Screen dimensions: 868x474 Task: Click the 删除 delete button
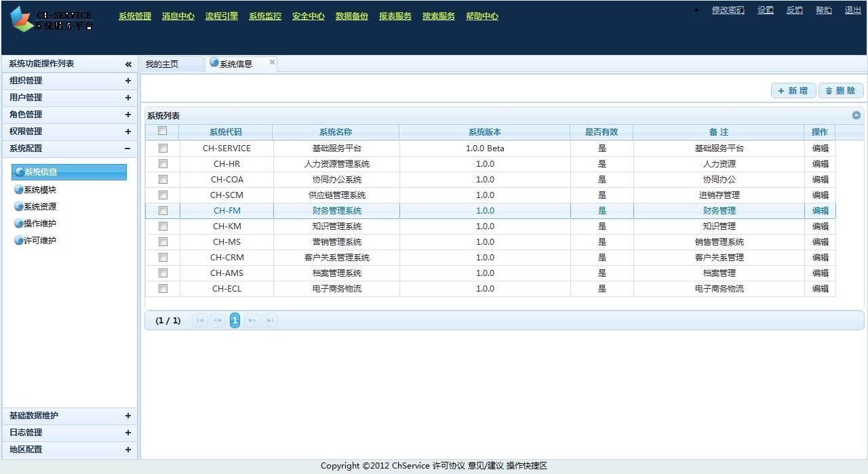841,91
